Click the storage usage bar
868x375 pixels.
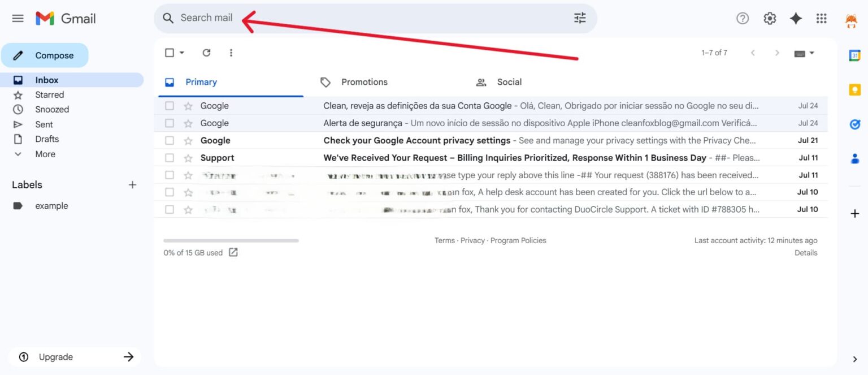[232, 240]
